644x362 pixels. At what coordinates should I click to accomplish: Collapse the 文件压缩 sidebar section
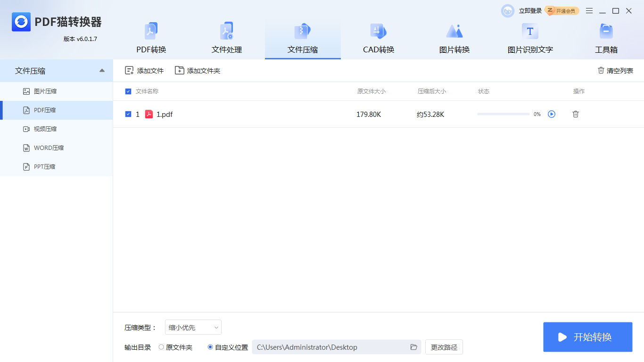coord(102,71)
